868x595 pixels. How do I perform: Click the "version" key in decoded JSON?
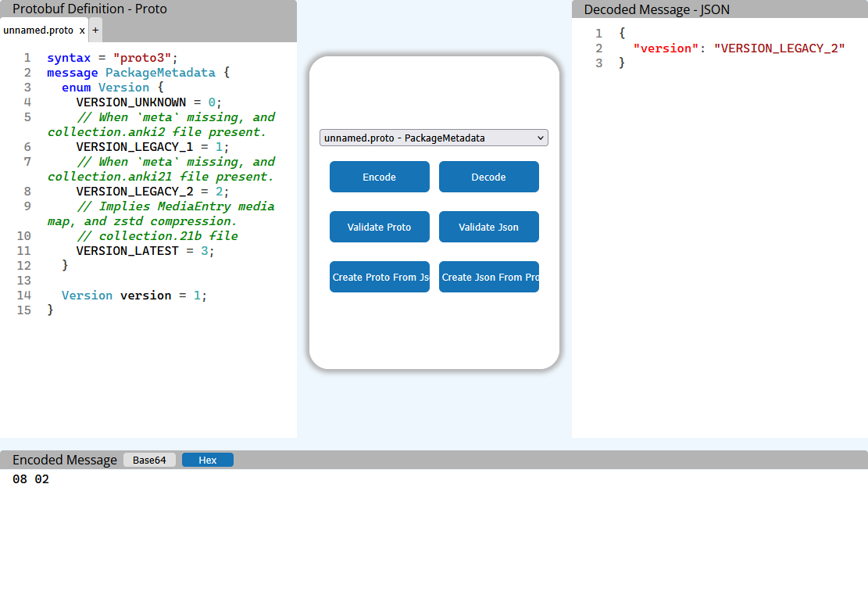click(x=666, y=48)
